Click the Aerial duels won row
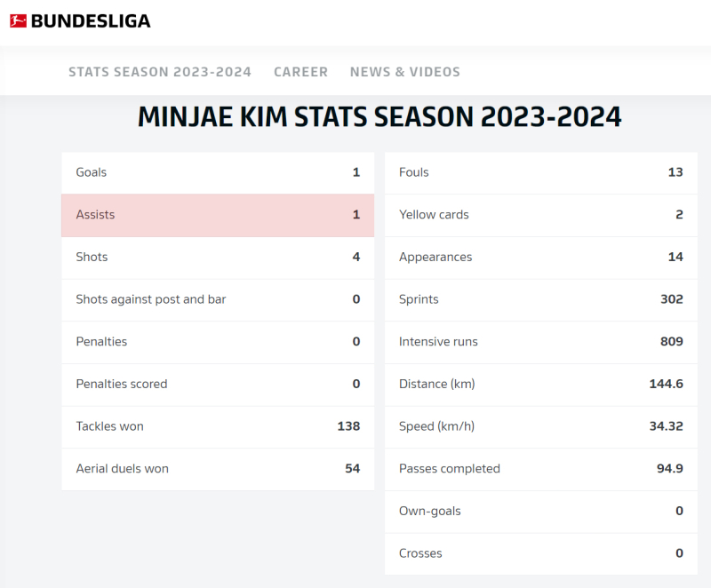This screenshot has width=711, height=588. (218, 469)
